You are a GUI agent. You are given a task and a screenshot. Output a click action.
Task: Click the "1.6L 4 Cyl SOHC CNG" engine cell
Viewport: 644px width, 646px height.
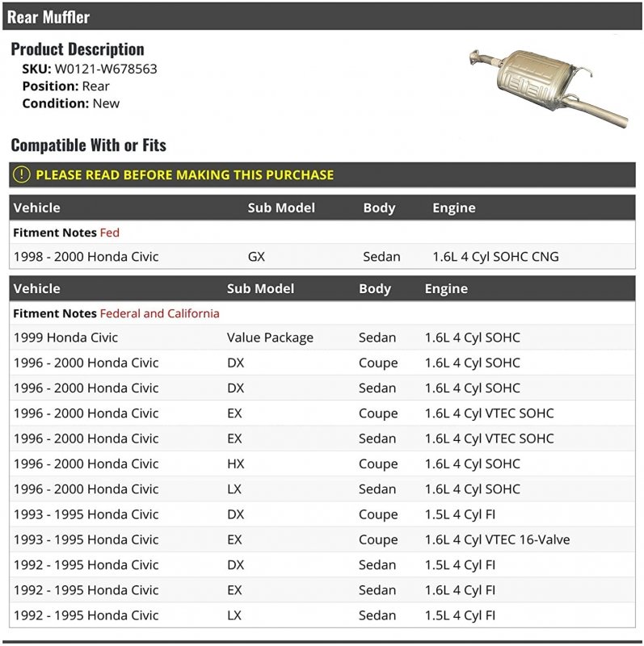tap(495, 257)
